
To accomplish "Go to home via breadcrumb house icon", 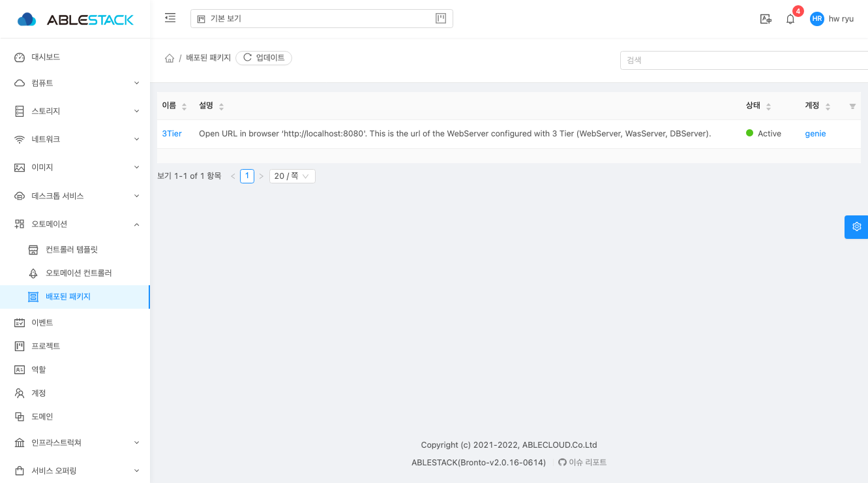I will [x=170, y=58].
